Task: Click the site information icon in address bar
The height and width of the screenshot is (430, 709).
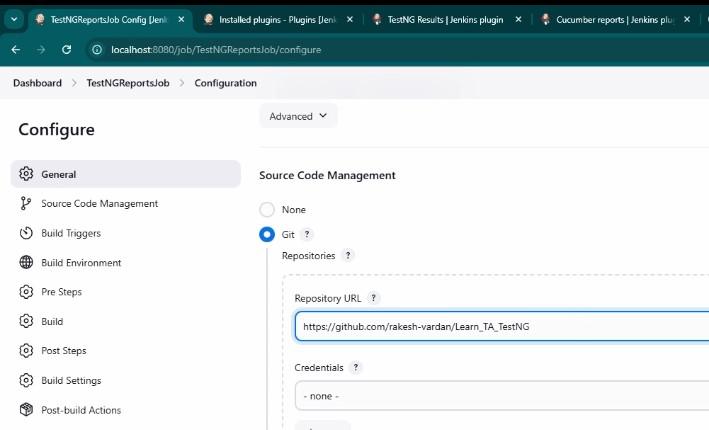Action: (x=97, y=50)
